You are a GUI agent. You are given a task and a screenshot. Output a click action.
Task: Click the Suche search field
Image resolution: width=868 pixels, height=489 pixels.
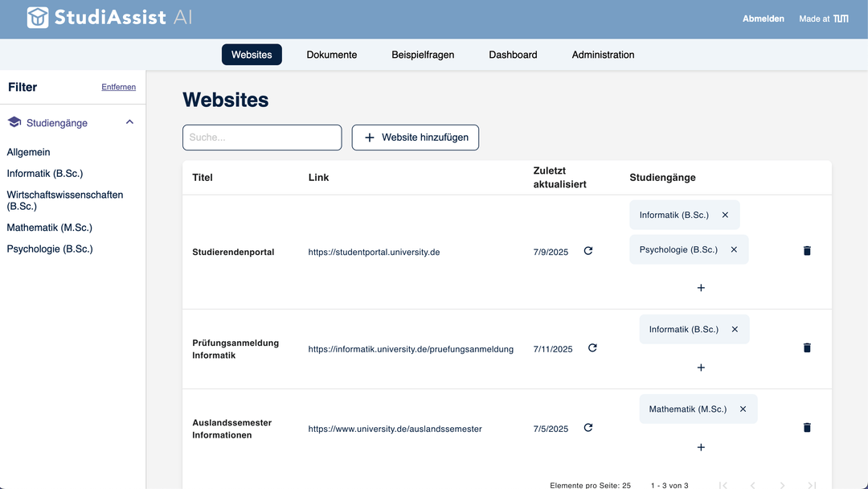click(262, 137)
